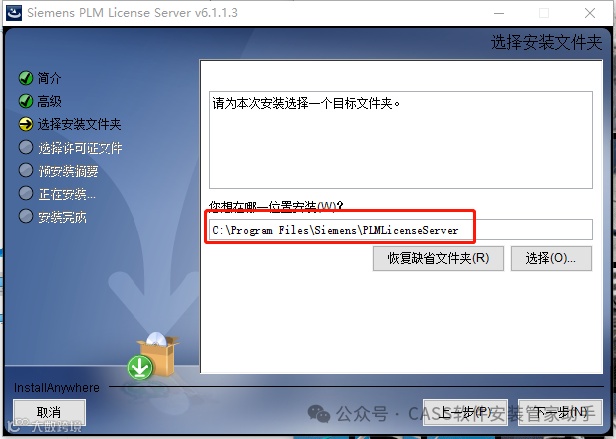Click the 恢复缺省文件夹(R) button
This screenshot has height=439, width=616.
point(438,258)
